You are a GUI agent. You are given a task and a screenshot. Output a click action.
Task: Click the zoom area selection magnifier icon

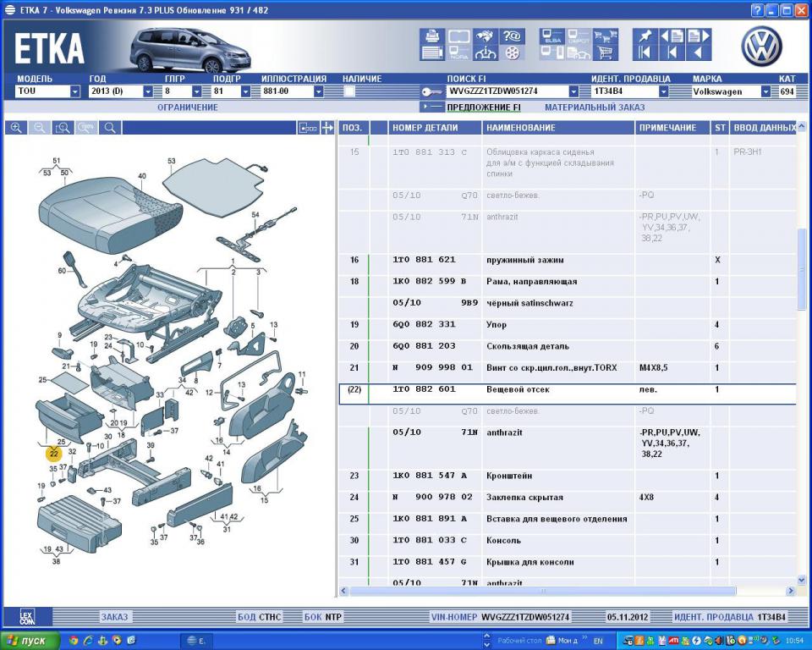63,128
